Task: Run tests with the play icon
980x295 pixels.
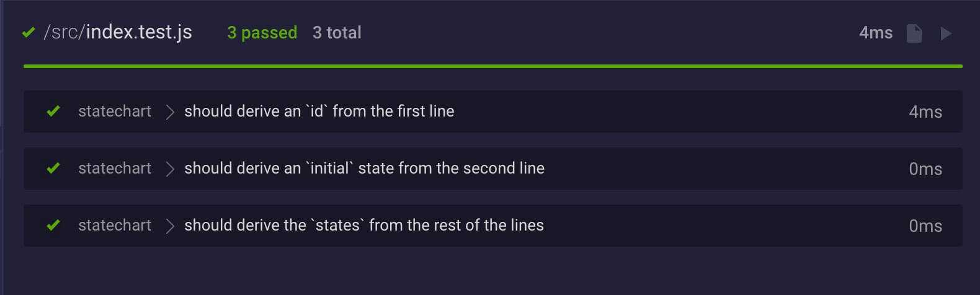Action: (946, 33)
